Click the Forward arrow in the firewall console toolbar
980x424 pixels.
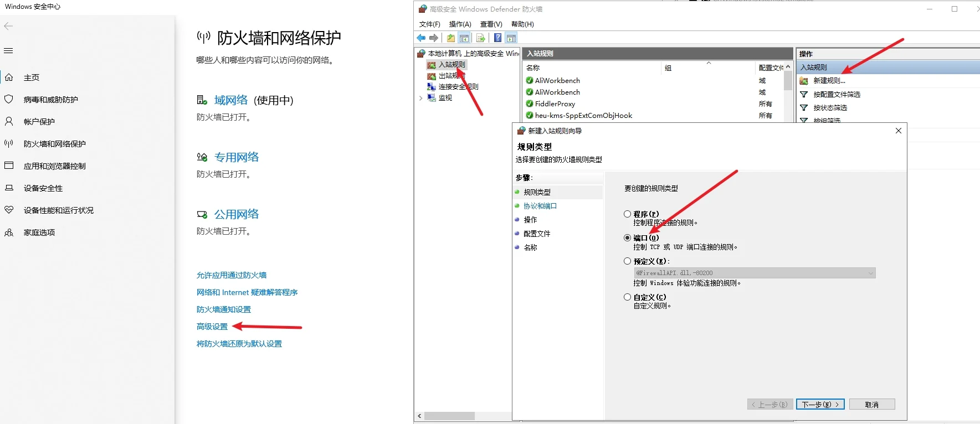tap(434, 38)
